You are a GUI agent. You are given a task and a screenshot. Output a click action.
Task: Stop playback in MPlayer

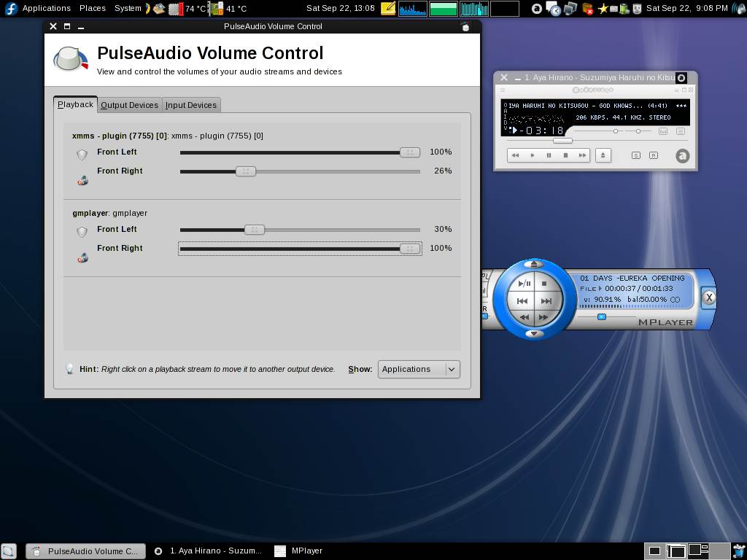click(544, 284)
